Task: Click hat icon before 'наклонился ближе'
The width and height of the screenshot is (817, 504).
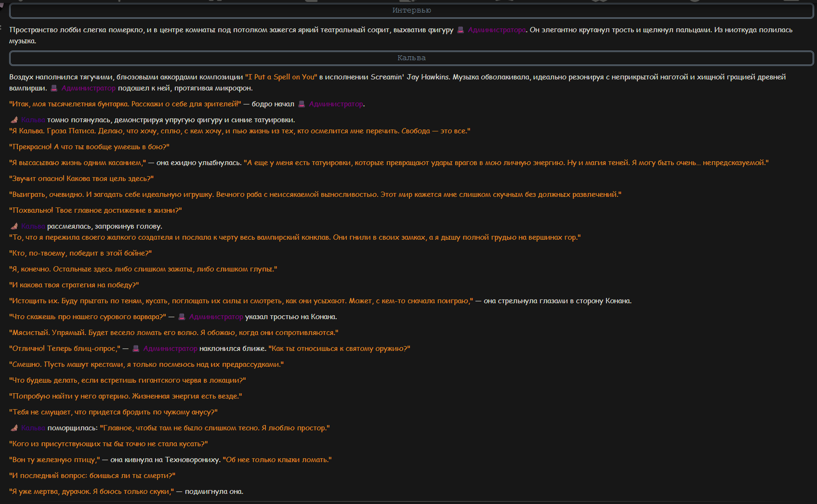Action: (x=136, y=349)
